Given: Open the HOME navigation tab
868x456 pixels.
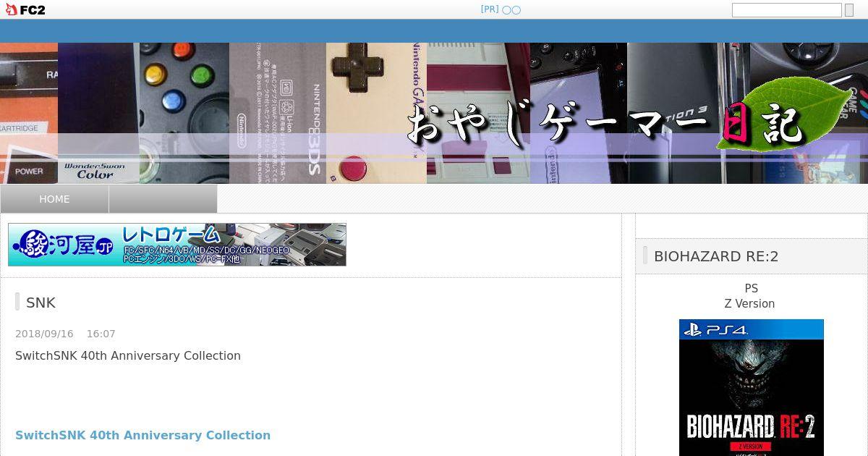Looking at the screenshot, I should [54, 199].
